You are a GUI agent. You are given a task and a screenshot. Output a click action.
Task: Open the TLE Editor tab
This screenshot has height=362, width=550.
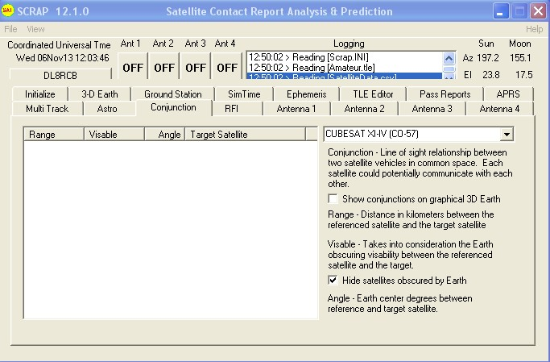pyautogui.click(x=373, y=94)
